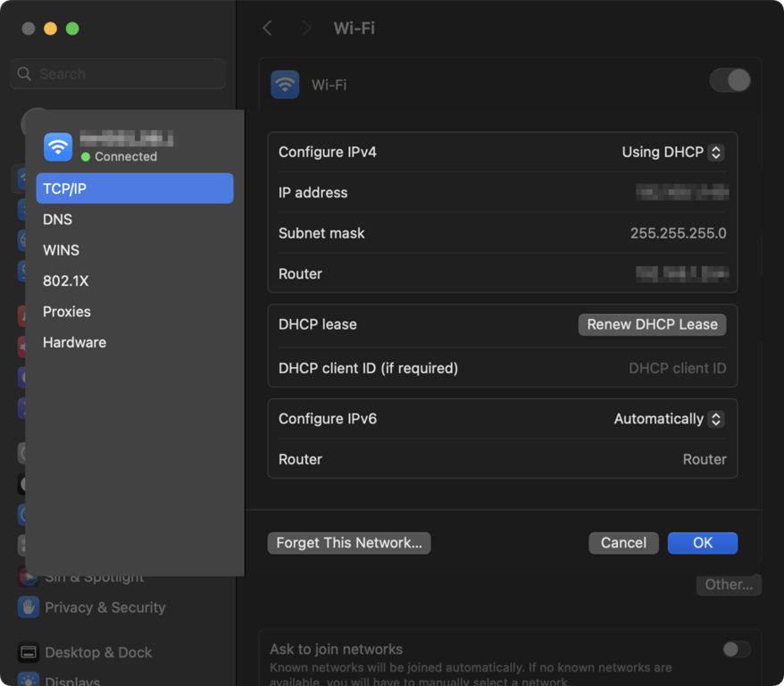Click Forget This Network
Image resolution: width=784 pixels, height=686 pixels.
click(x=348, y=542)
